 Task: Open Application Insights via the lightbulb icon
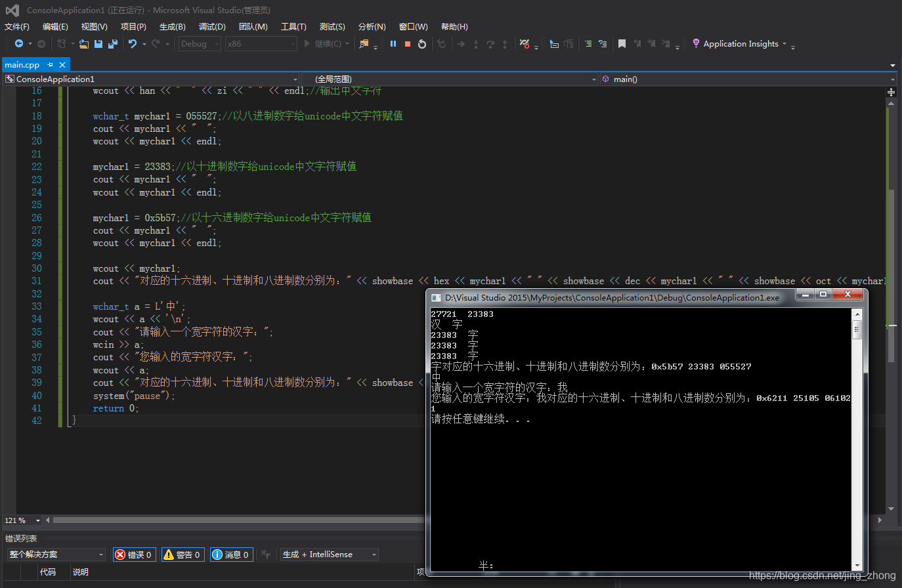coord(695,43)
